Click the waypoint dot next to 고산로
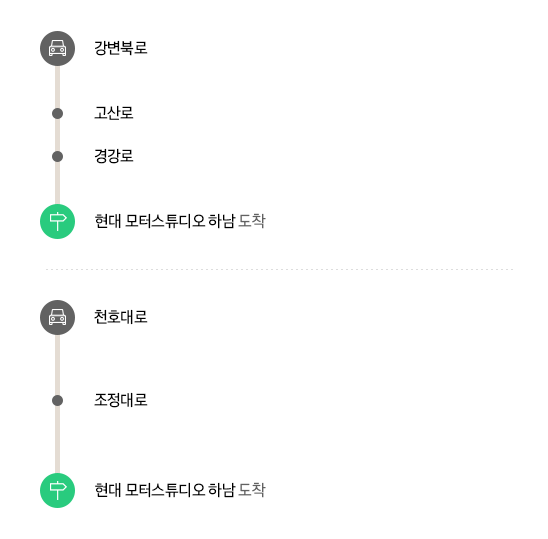 pyautogui.click(x=57, y=114)
